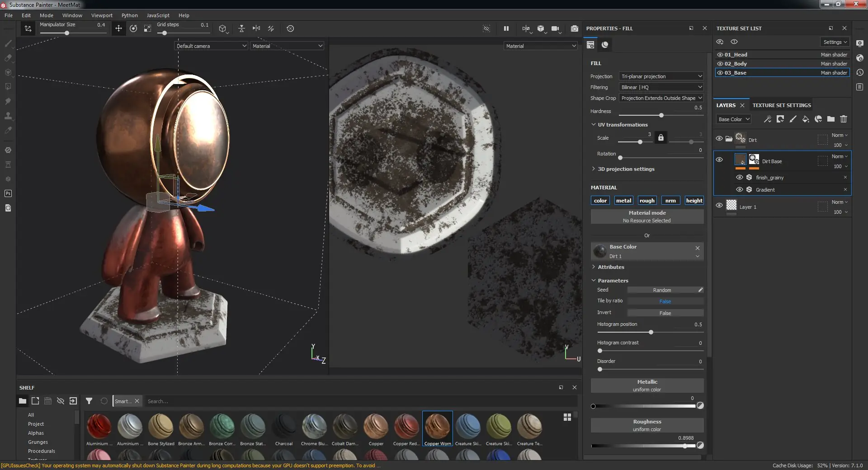Hide the Dirt Base layer

(719, 160)
